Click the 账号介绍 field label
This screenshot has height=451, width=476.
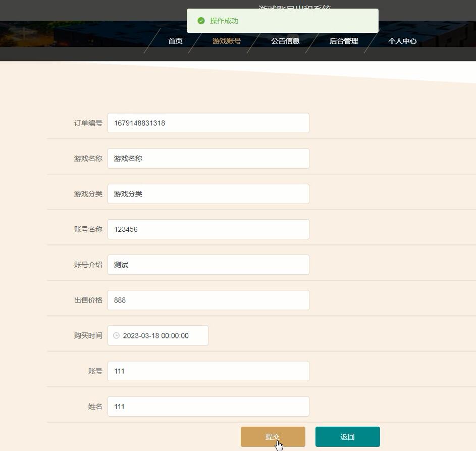pyautogui.click(x=88, y=265)
